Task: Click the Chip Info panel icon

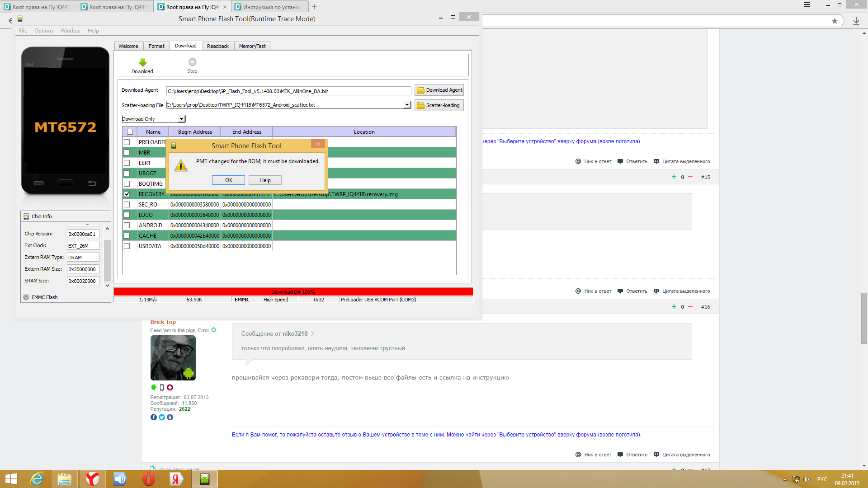Action: pos(26,216)
